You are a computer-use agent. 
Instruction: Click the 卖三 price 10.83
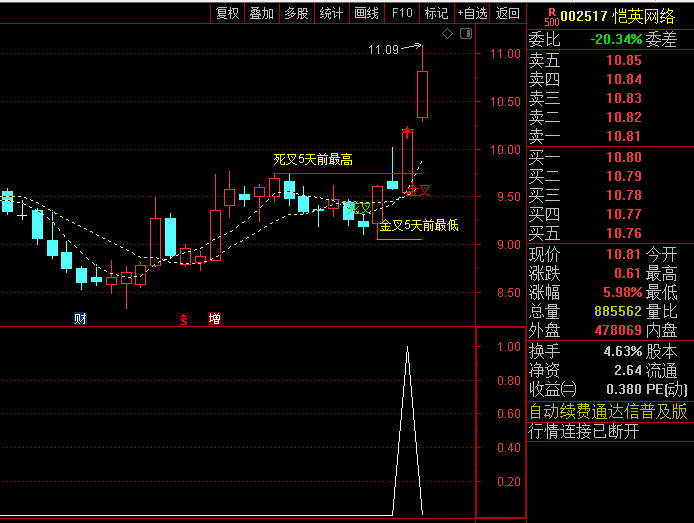point(624,98)
